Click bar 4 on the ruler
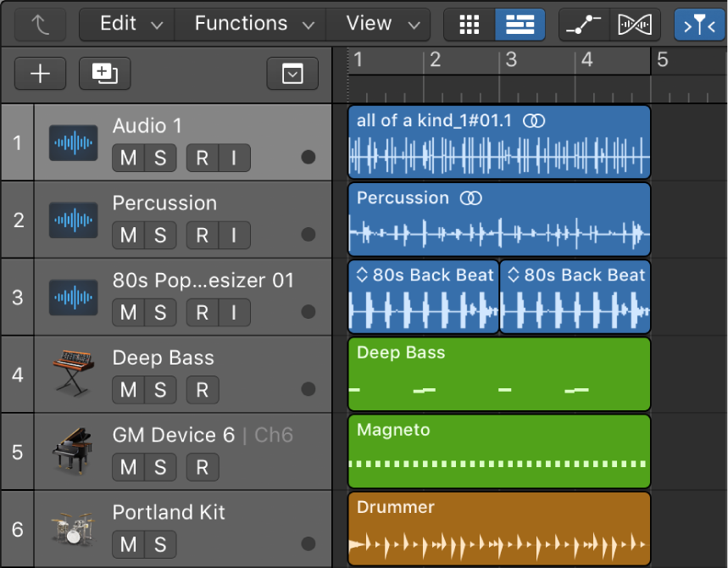This screenshot has height=568, width=728. click(586, 60)
